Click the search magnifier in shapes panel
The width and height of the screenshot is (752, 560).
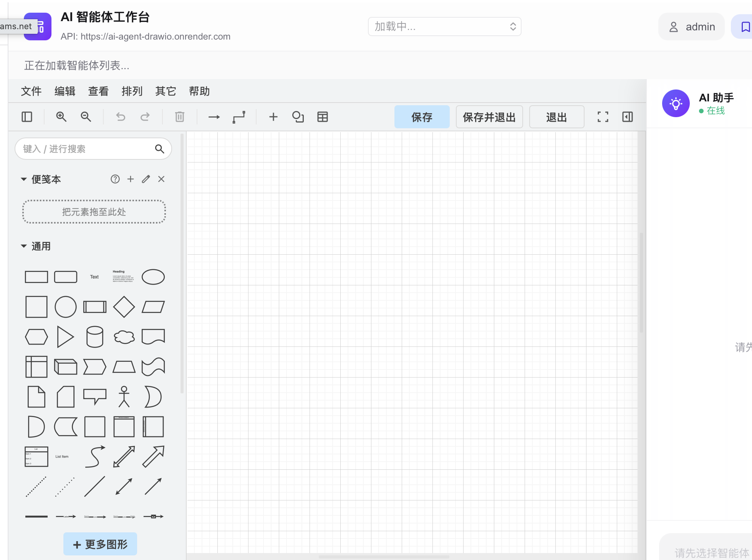(x=159, y=149)
